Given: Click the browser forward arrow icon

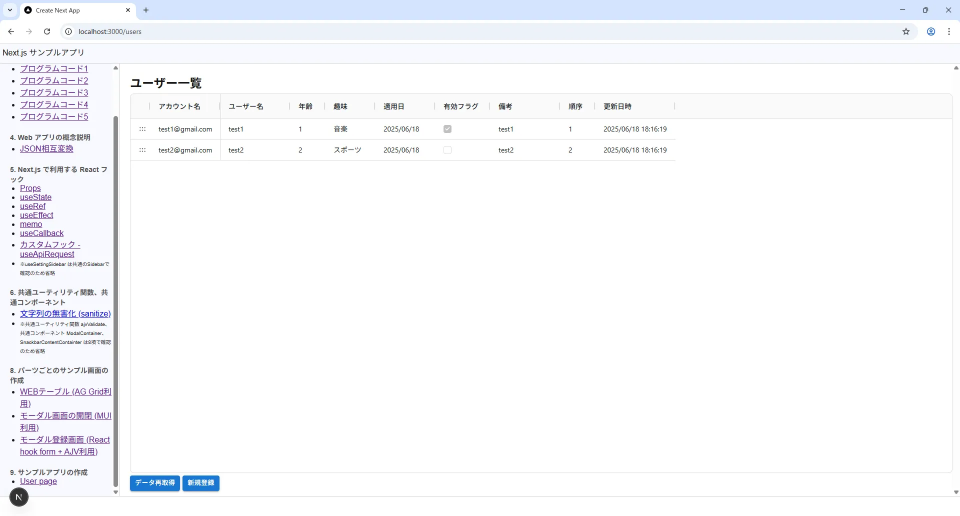Looking at the screenshot, I should pos(29,31).
